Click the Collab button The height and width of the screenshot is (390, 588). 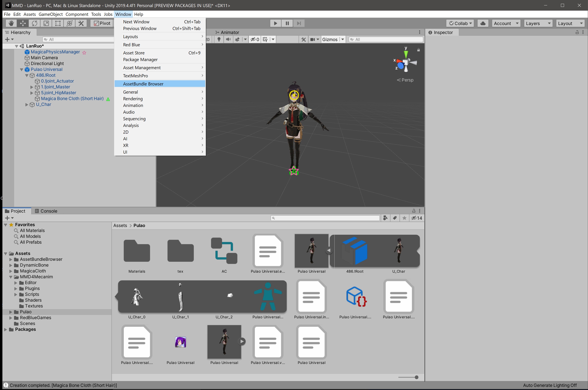(460, 23)
